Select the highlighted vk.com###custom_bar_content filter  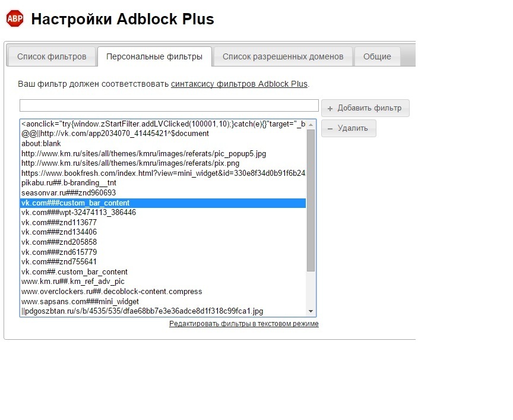tap(75, 203)
